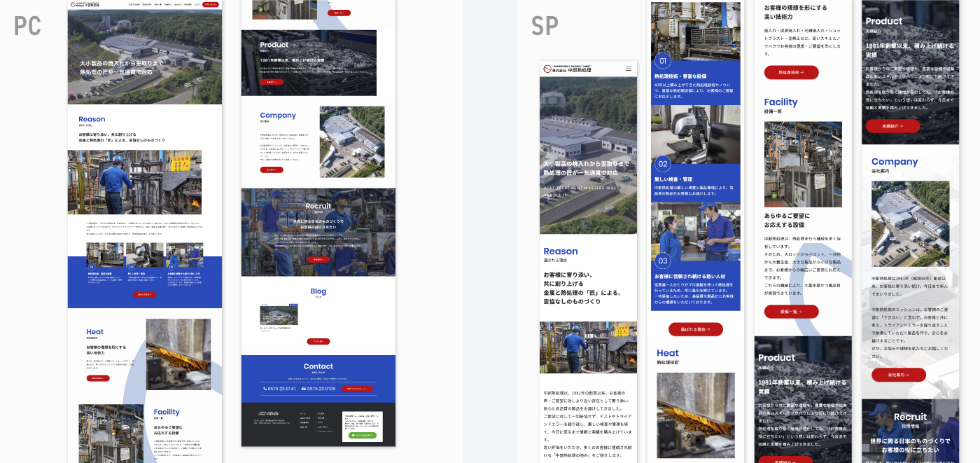980x463 pixels.
Task: Click SP 選ばれる理由 red button
Action: click(x=695, y=329)
